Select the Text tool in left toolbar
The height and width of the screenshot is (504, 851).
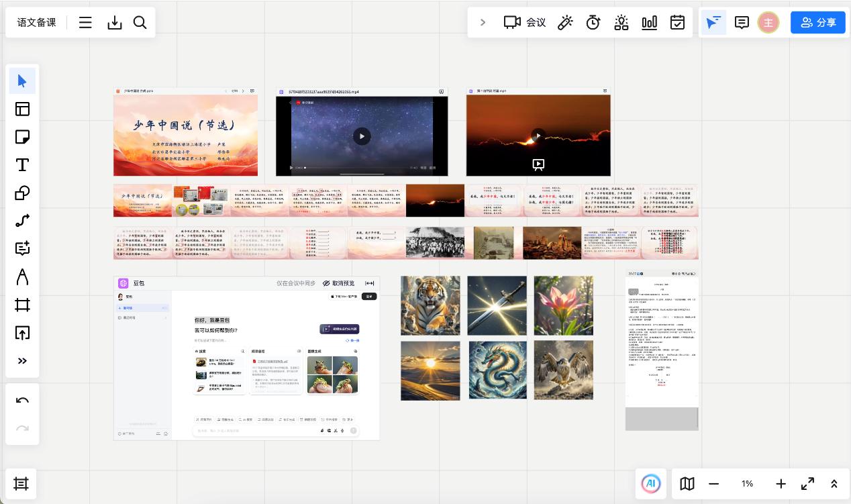click(22, 165)
